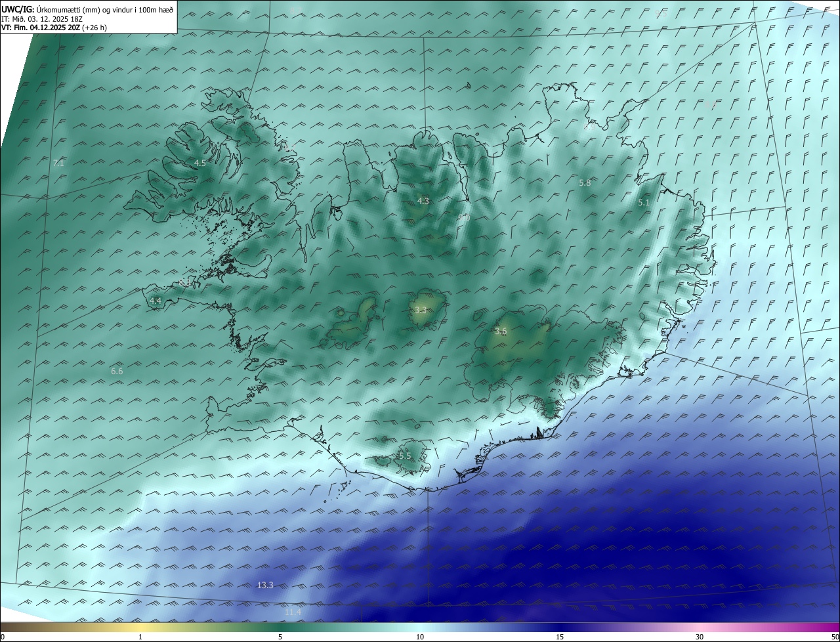Click the 0 tick label on the color scale
This screenshot has width=840, height=642.
(3, 637)
